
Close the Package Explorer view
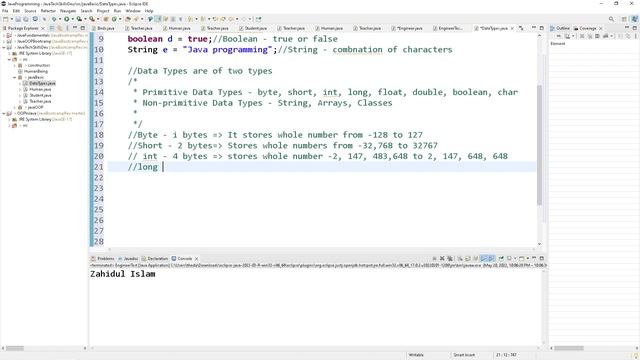click(43, 28)
